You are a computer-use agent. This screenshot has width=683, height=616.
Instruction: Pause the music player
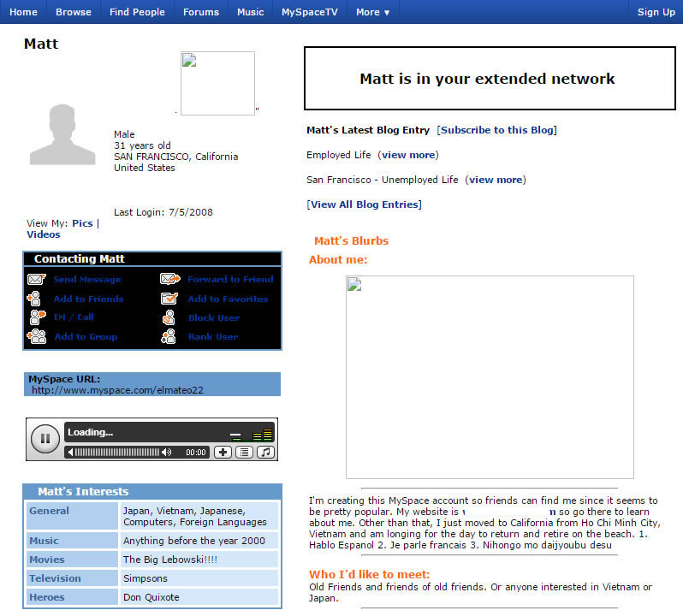45,438
